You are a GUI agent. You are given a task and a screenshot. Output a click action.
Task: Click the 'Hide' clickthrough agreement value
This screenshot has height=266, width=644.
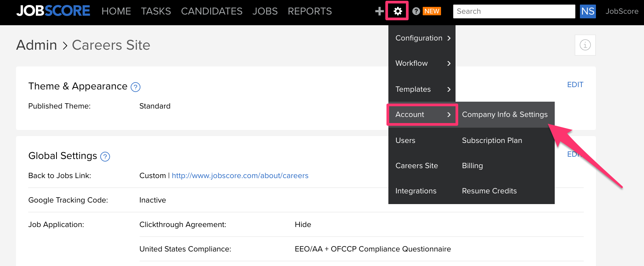click(303, 225)
